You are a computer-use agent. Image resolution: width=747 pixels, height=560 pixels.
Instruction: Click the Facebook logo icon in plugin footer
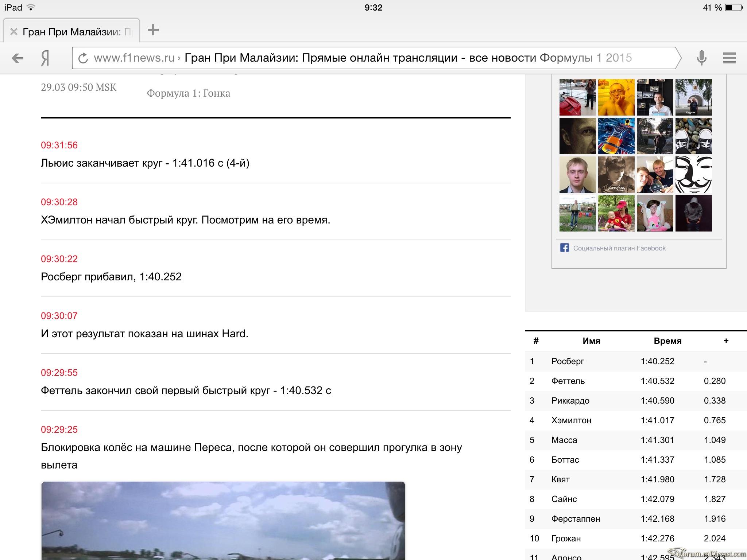tap(564, 248)
